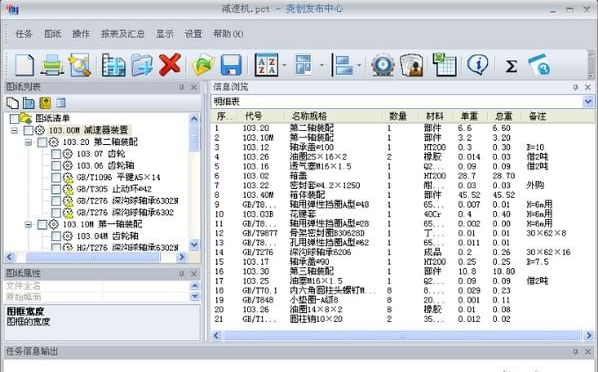Screen dimensions: 598x372
Task: Open the alignment icon dropdown arrow
Action: (x=359, y=65)
